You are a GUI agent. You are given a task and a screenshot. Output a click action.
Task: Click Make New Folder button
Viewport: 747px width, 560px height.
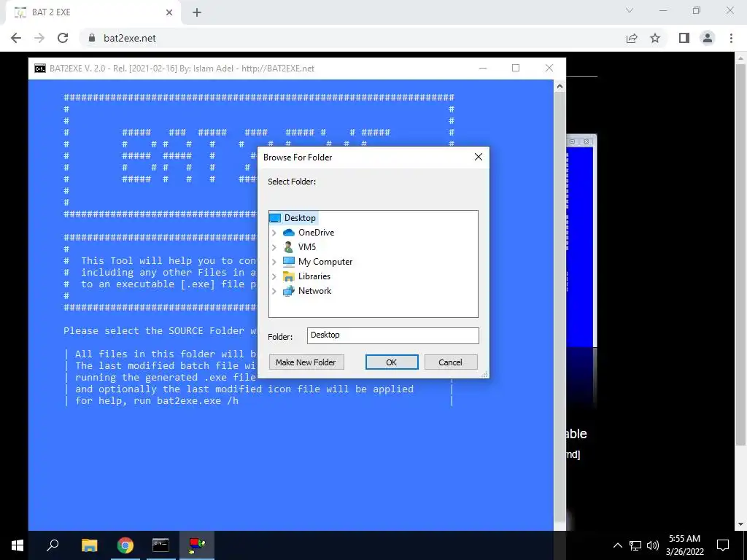point(306,362)
